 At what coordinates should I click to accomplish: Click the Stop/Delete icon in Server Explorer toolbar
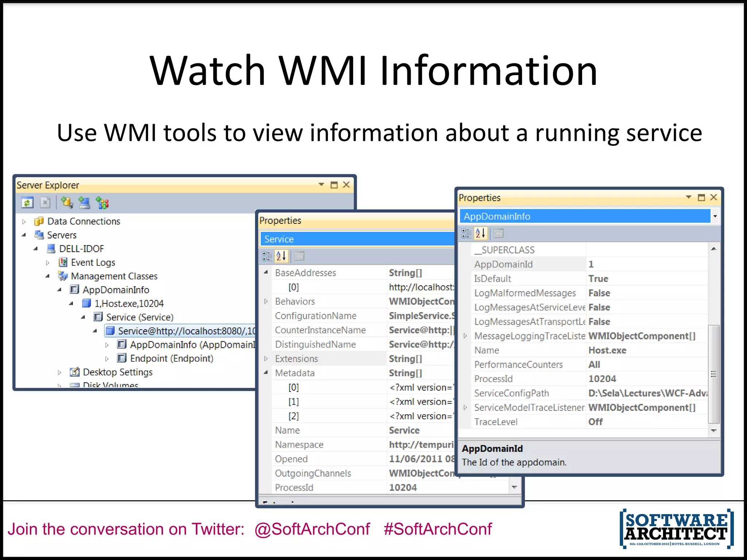tap(45, 202)
